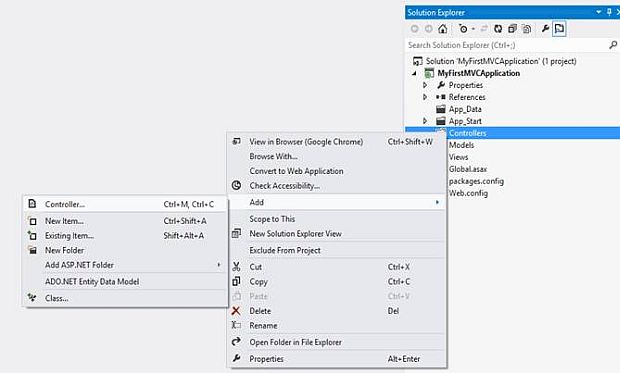Click the Controller... icon in Add submenu
The height and width of the screenshot is (373, 620).
pos(32,204)
